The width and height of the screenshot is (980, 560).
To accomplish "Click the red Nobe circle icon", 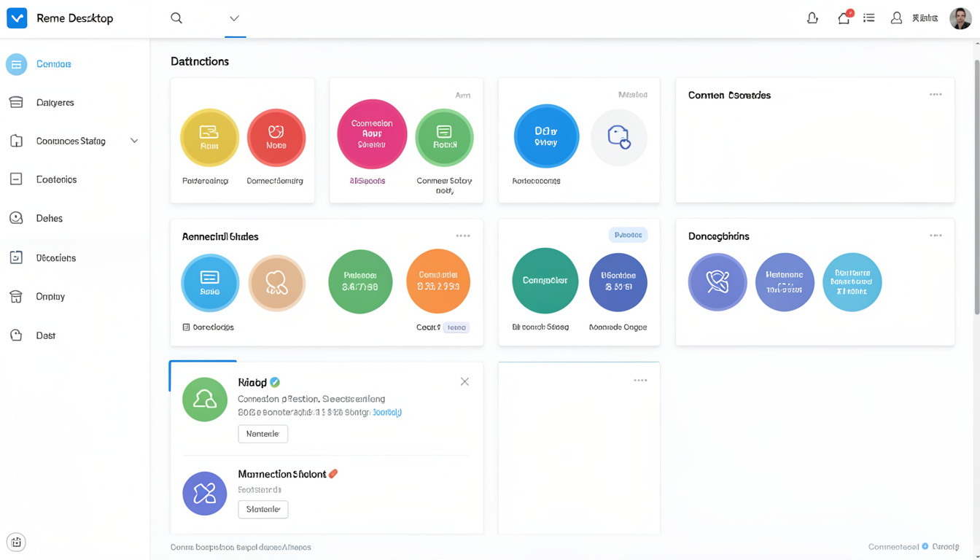I will 276,138.
